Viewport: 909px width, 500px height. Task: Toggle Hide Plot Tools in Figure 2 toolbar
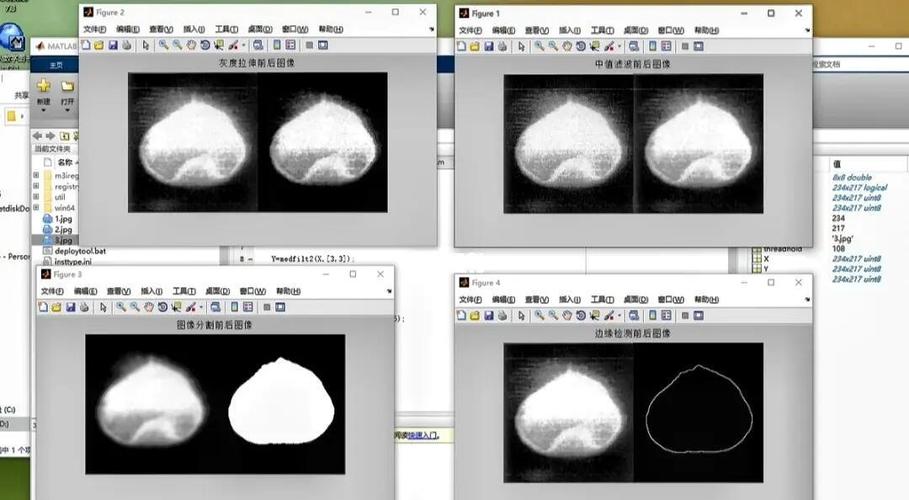tap(309, 45)
